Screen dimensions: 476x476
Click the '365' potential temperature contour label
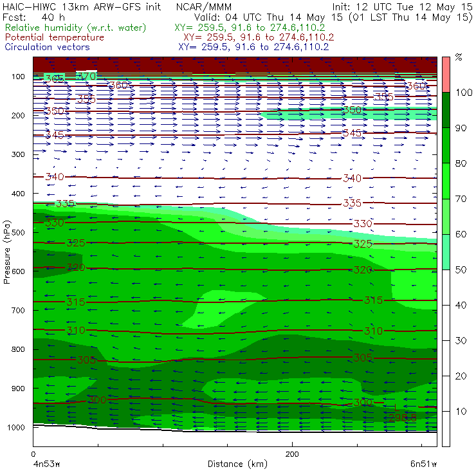(x=55, y=79)
